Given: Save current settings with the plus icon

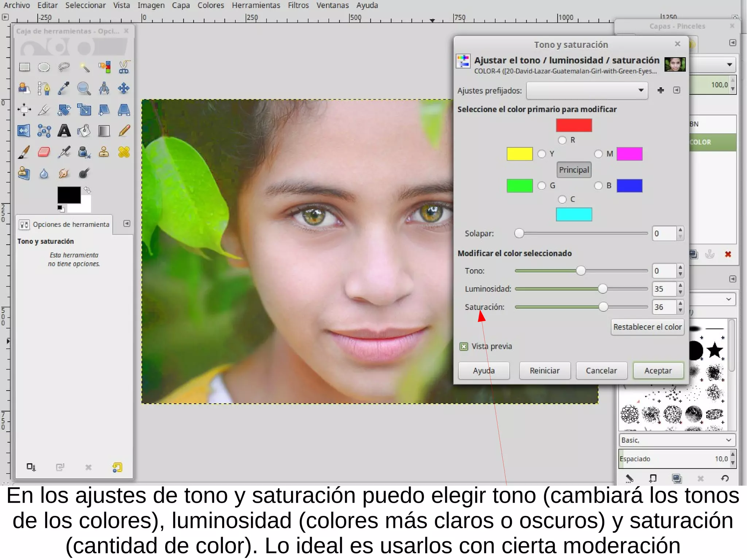Looking at the screenshot, I should coord(661,90).
